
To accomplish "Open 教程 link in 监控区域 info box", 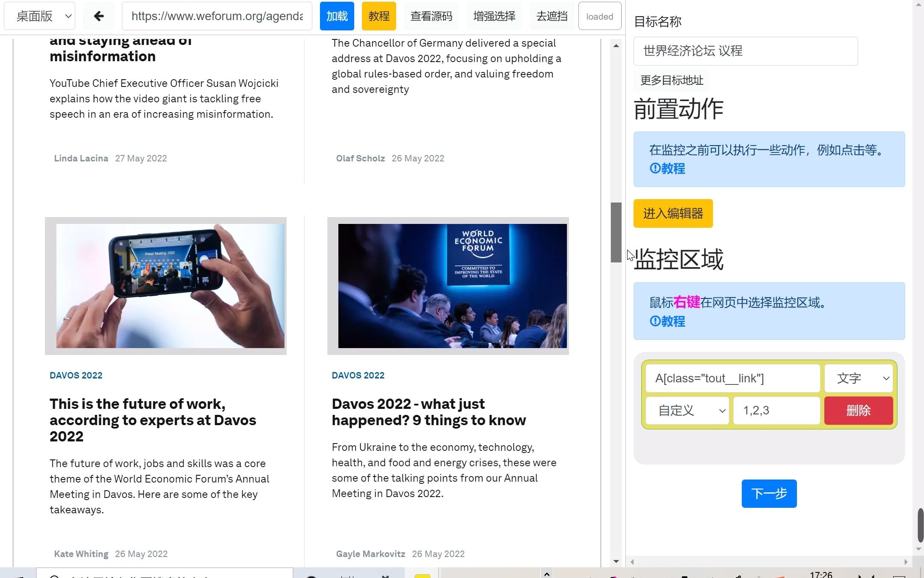I will [667, 321].
